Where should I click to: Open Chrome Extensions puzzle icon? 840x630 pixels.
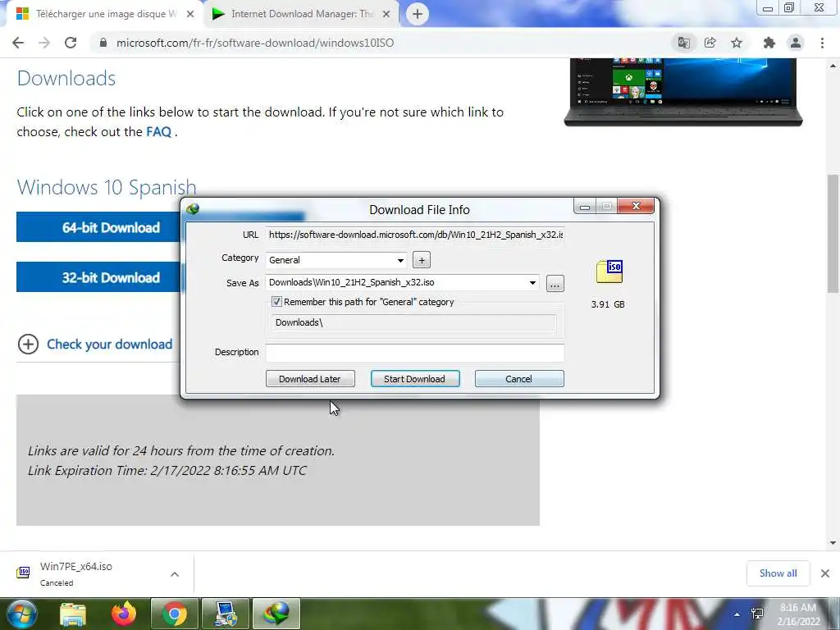(x=769, y=43)
